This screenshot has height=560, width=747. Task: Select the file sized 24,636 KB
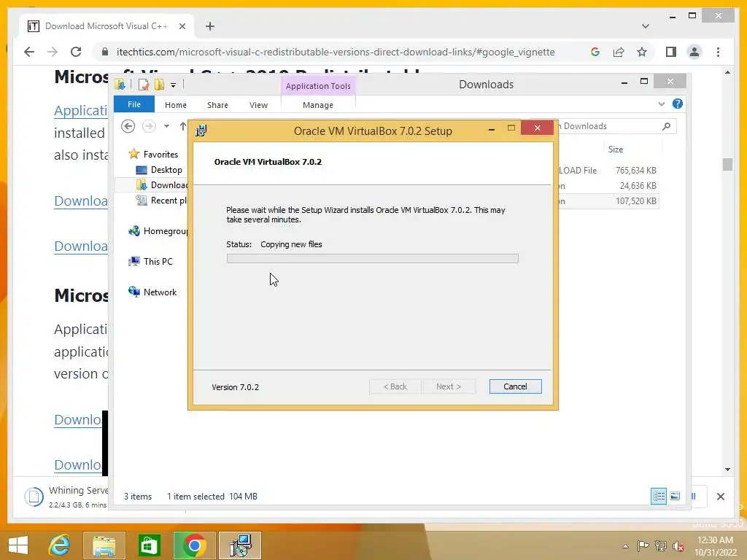(608, 185)
